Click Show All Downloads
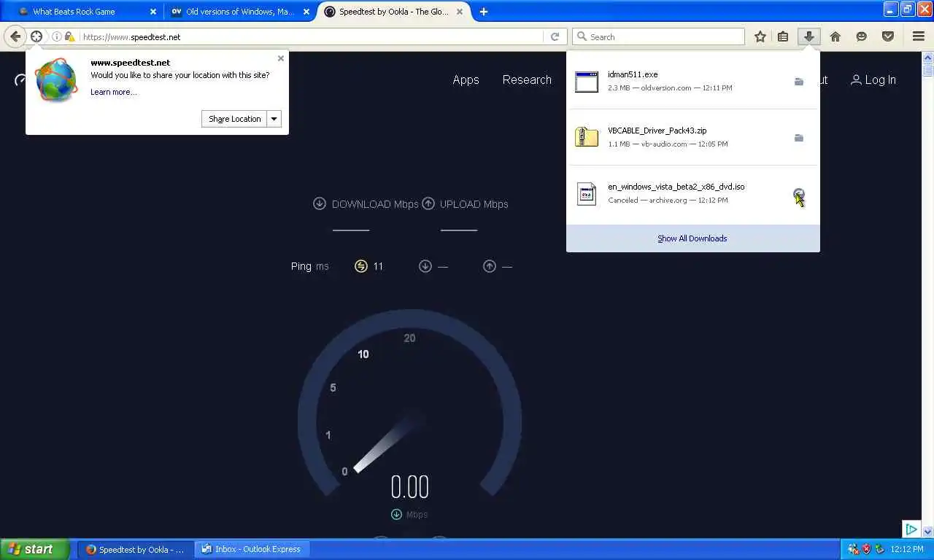This screenshot has width=934, height=560. pyautogui.click(x=692, y=238)
